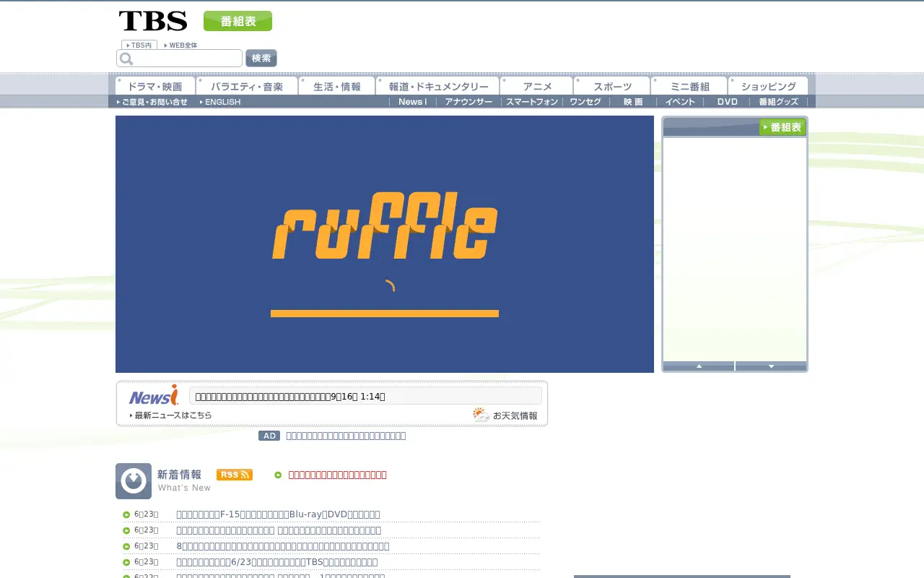Subscribe via the orange RSS button

[x=235, y=475]
